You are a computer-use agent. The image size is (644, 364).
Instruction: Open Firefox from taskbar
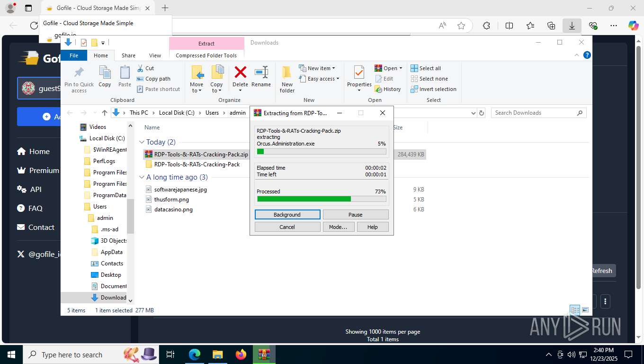pyautogui.click(x=241, y=355)
